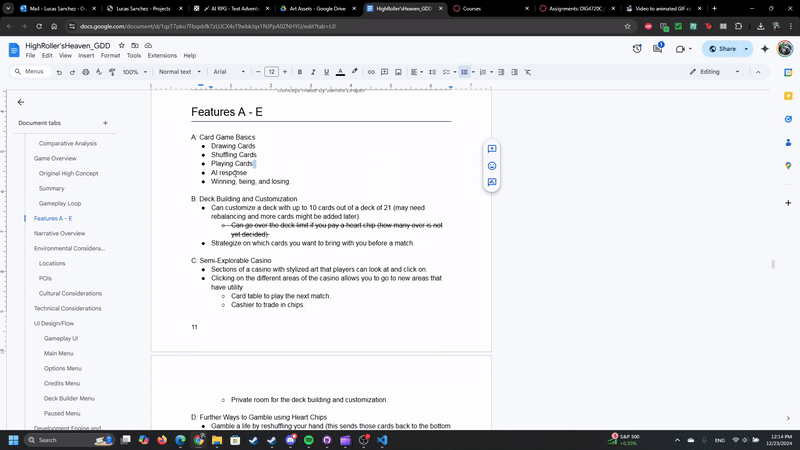Click the undo arrow in toolbar
800x450 pixels.
pyautogui.click(x=61, y=72)
